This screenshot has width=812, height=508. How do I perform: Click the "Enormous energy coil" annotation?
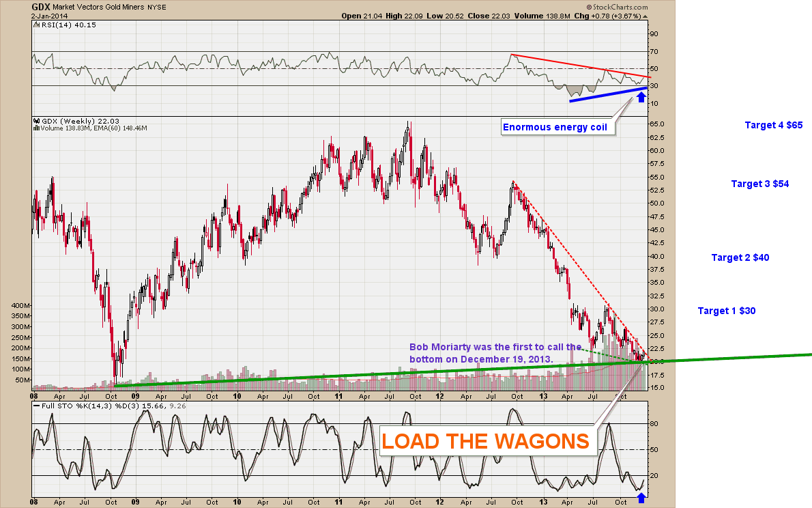coord(555,127)
